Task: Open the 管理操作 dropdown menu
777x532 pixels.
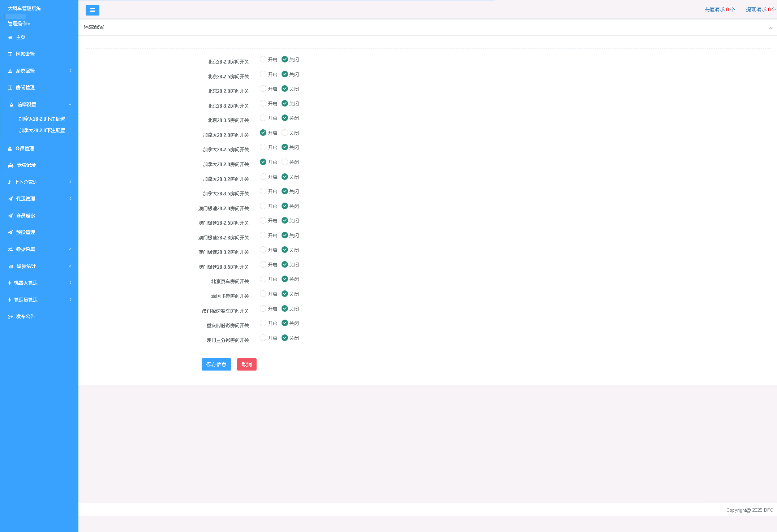Action: (19, 24)
